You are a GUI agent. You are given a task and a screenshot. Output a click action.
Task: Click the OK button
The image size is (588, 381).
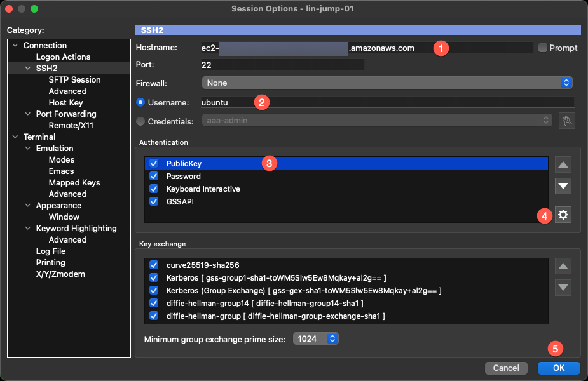click(559, 368)
